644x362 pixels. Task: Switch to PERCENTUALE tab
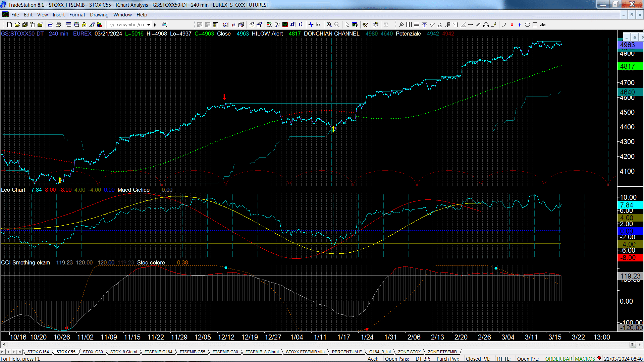[x=347, y=352]
